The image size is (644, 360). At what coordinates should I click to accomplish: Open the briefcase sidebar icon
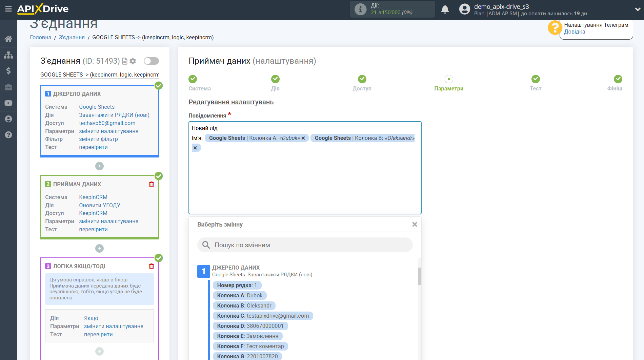(x=8, y=87)
